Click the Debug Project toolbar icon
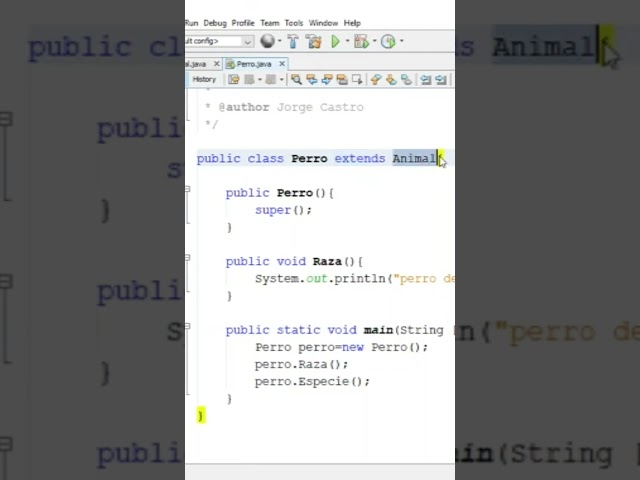640x480 pixels. [361, 41]
